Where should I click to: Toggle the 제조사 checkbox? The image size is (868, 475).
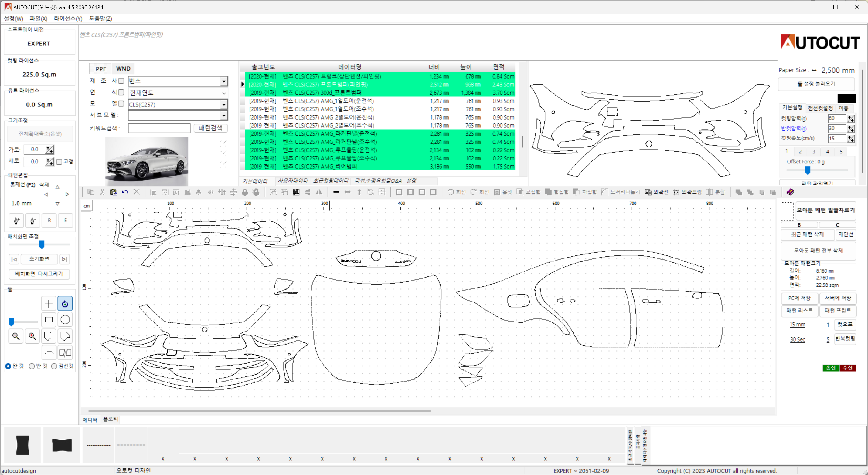tap(121, 81)
